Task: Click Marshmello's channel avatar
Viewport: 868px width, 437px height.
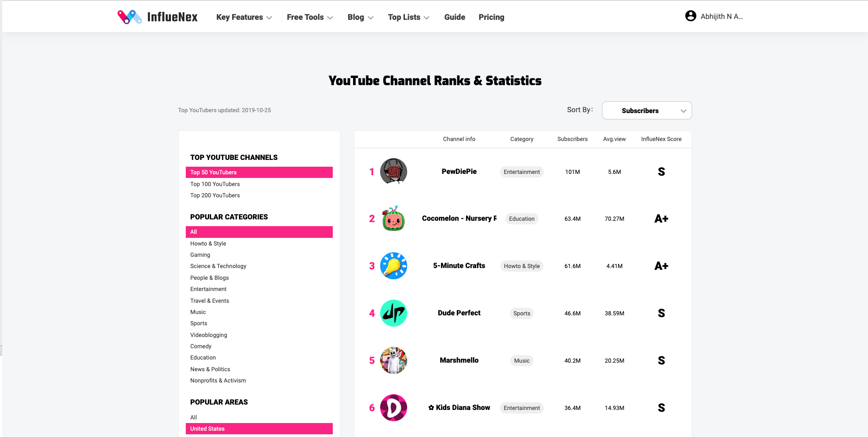Action: click(x=393, y=360)
